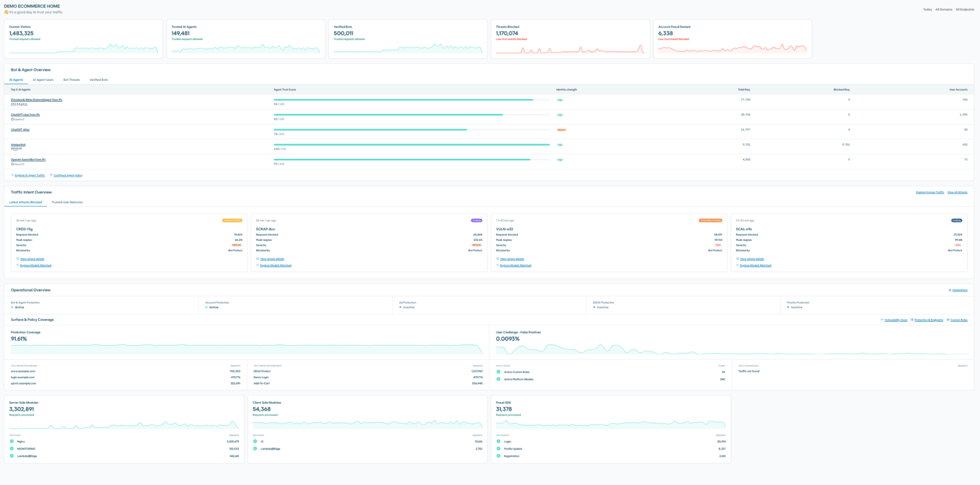Screen dimensions: 980x485
Task: Click trust score bar for ChatGPT Atlas
Action: [412, 129]
